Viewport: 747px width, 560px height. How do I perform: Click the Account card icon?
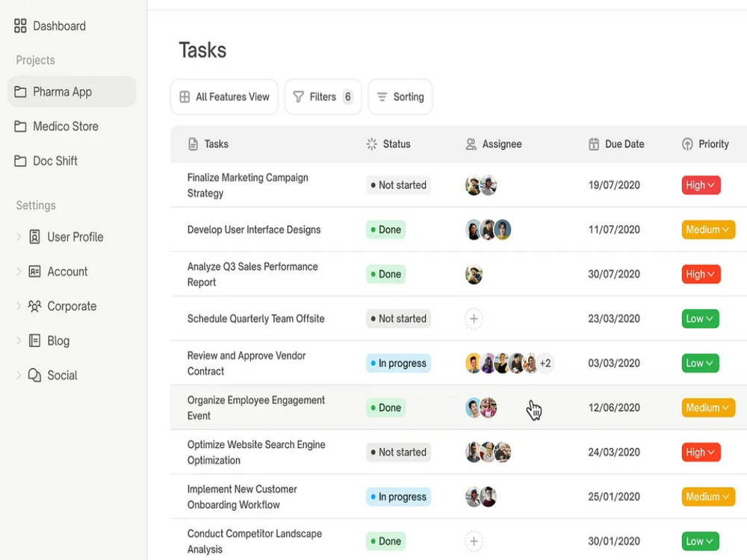coord(34,272)
